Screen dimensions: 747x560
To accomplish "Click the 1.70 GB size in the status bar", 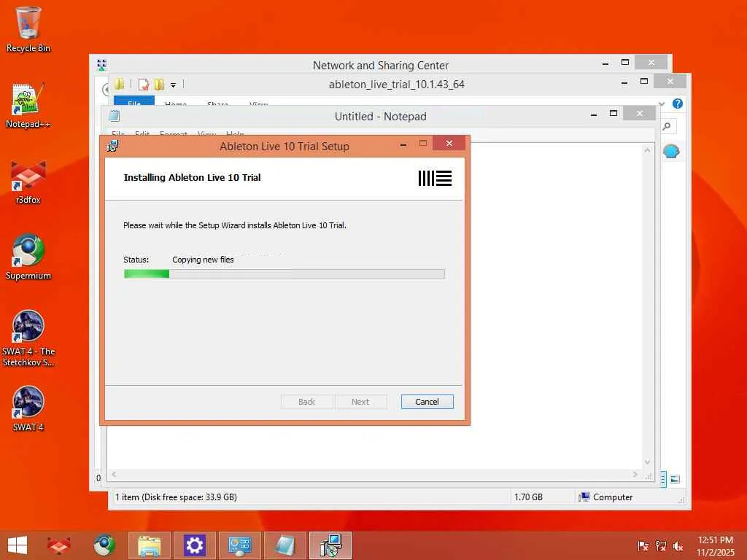I will click(528, 497).
